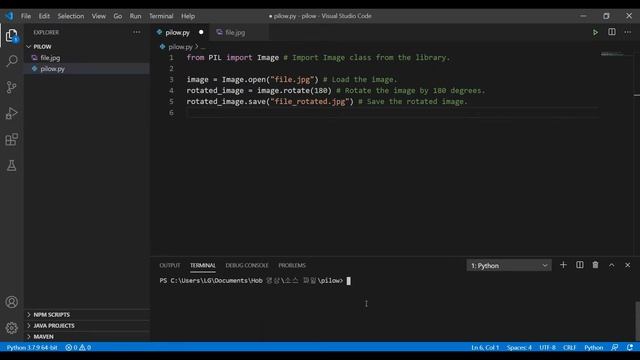
Task: Open the Testing flask view
Action: point(11,165)
